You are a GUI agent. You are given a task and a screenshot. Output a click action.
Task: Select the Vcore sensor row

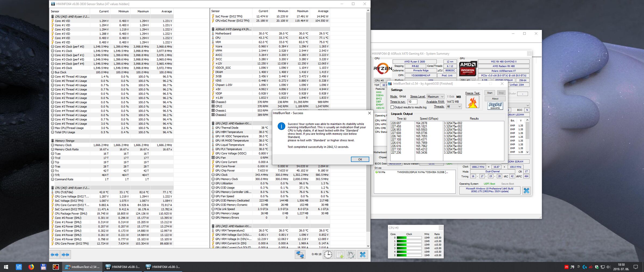click(270, 46)
